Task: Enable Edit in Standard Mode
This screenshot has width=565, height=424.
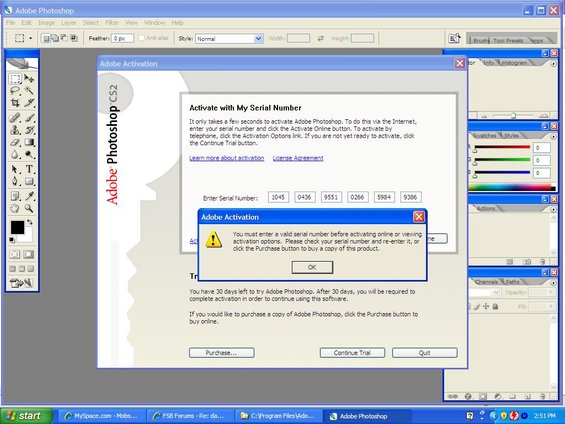Action: 15,254
